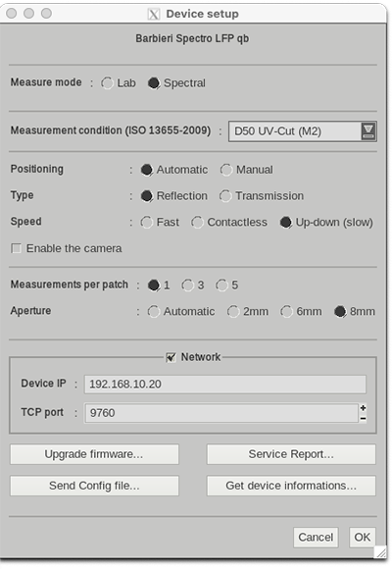Confirm settings with OK
This screenshot has height=569, width=392.
[363, 538]
